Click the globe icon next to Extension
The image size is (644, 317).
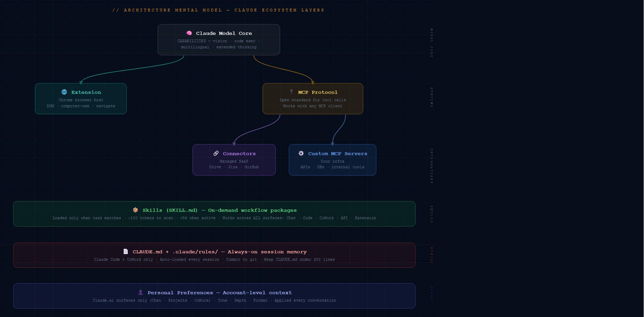pyautogui.click(x=64, y=92)
